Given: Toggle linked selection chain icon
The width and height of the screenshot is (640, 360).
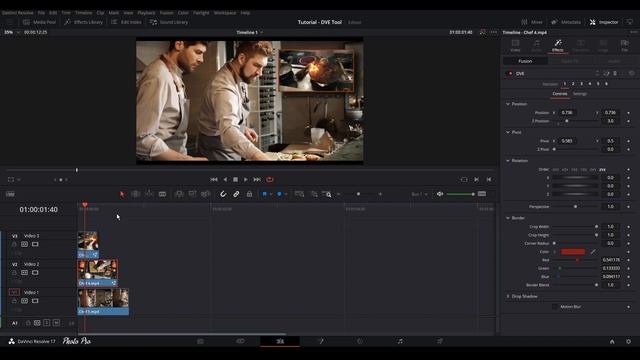Looking at the screenshot, I should pos(236,194).
